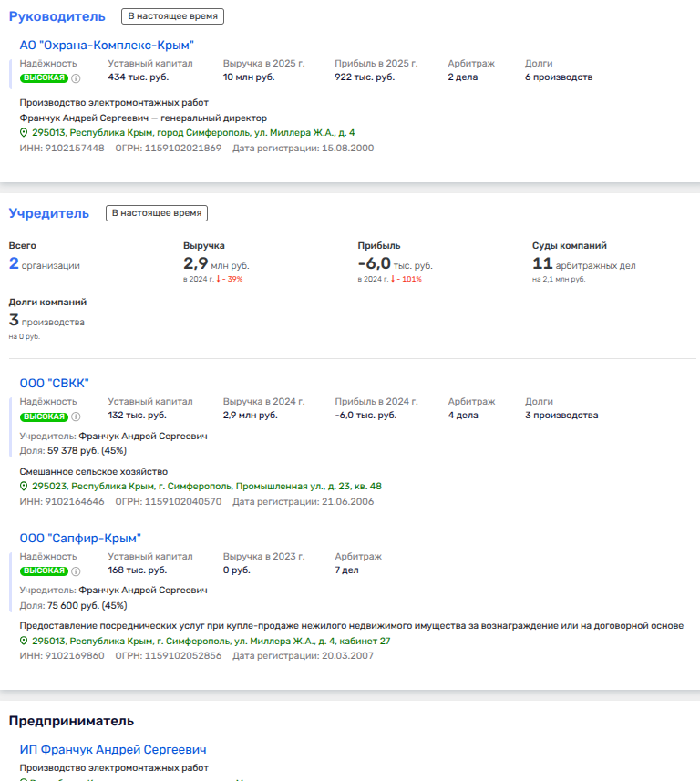Click share value "59 378 руб. (45%)"

[87, 451]
